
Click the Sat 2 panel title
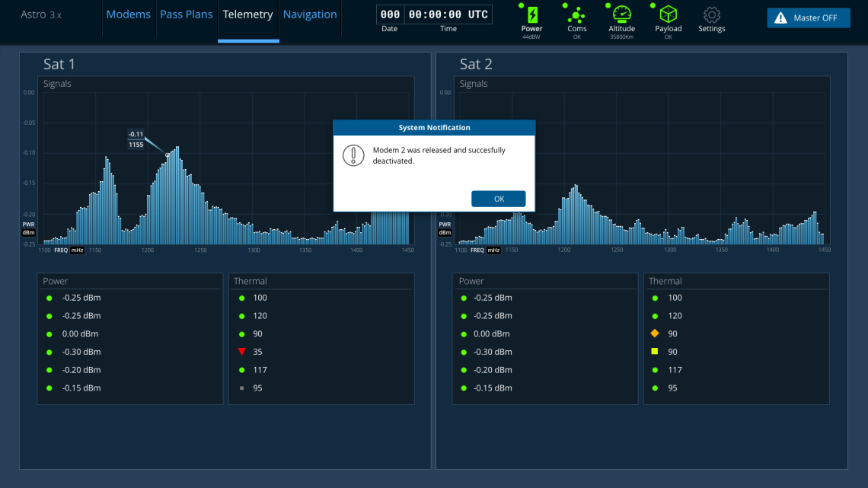476,64
